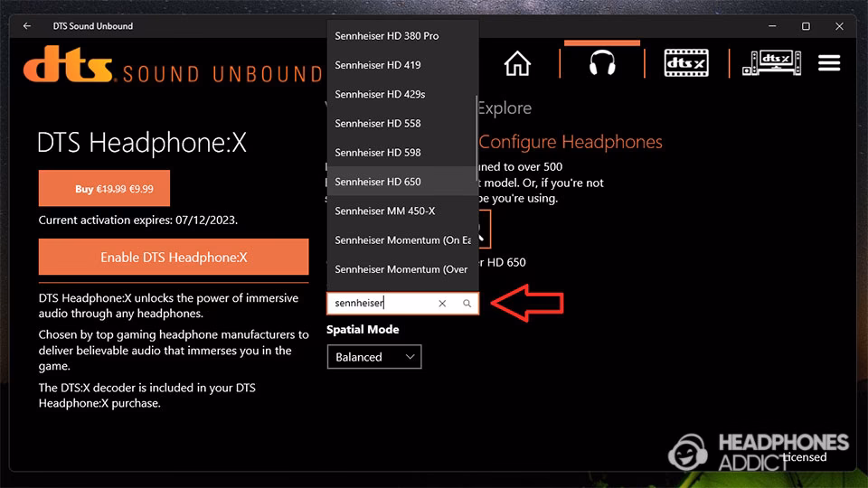Select Sennheiser HD 558

401,124
